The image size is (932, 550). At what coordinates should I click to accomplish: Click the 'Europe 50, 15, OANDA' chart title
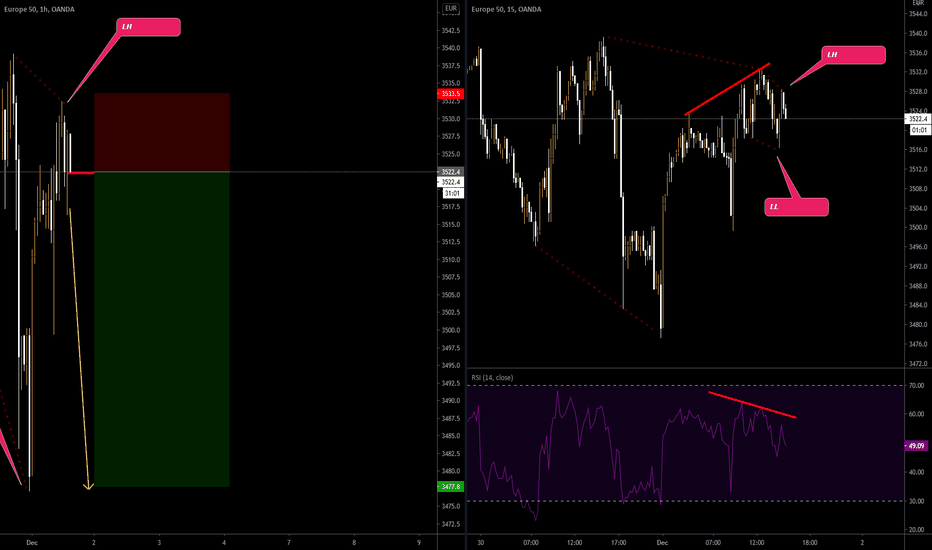pos(506,10)
